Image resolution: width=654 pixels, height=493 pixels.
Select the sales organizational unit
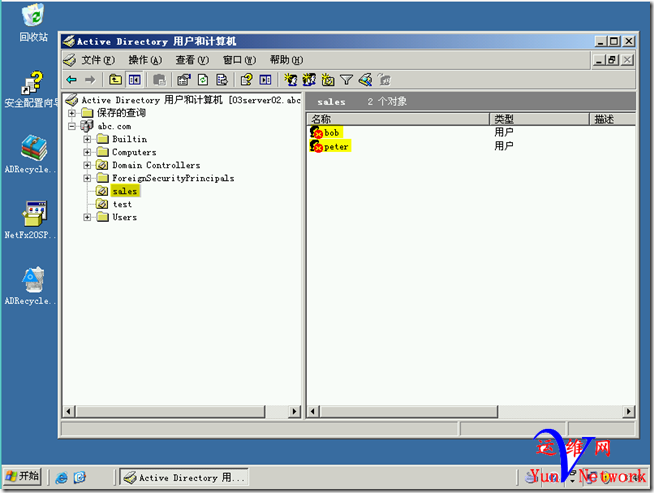coord(125,191)
